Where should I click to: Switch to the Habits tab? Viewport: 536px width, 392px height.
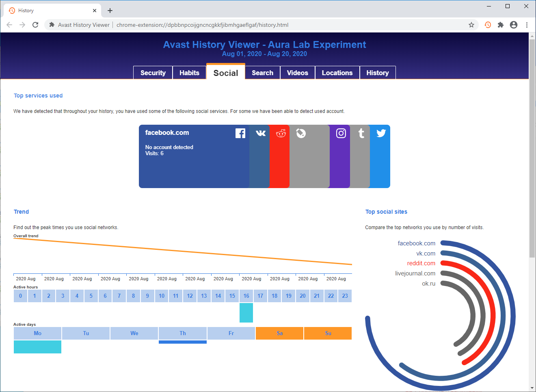point(189,73)
